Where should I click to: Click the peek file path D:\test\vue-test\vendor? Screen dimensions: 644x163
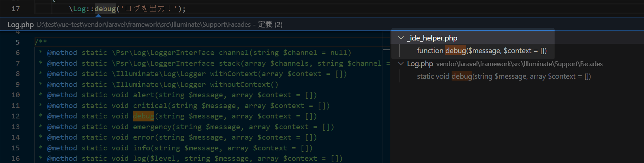point(144,25)
